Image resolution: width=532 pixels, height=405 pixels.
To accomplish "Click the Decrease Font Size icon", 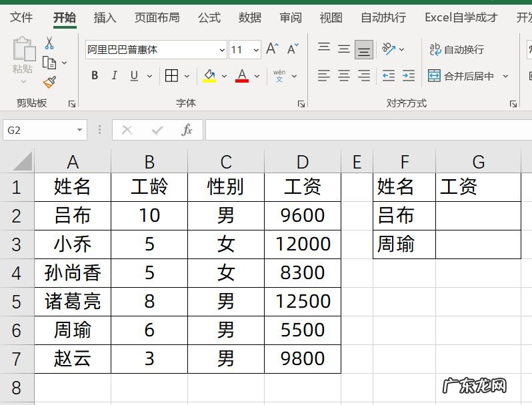I will (293, 49).
